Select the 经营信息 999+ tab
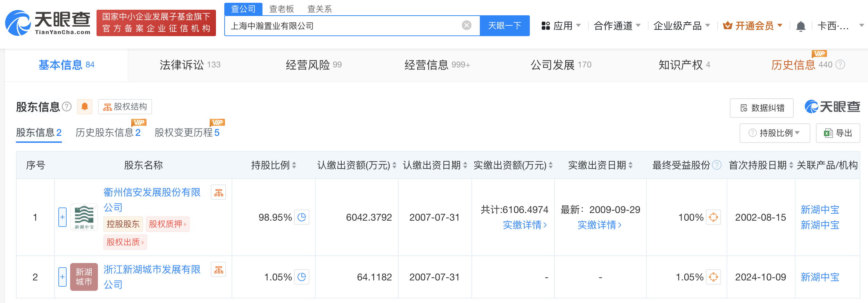 point(437,65)
